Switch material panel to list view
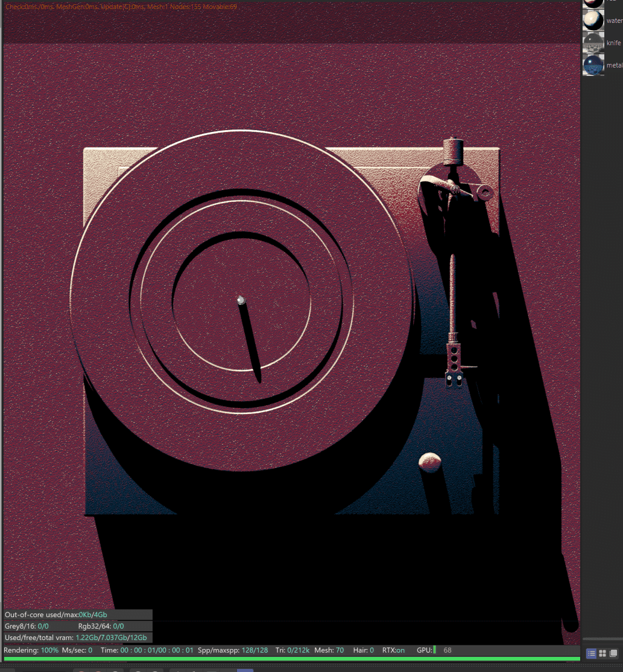This screenshot has height=672, width=623. coord(591,653)
